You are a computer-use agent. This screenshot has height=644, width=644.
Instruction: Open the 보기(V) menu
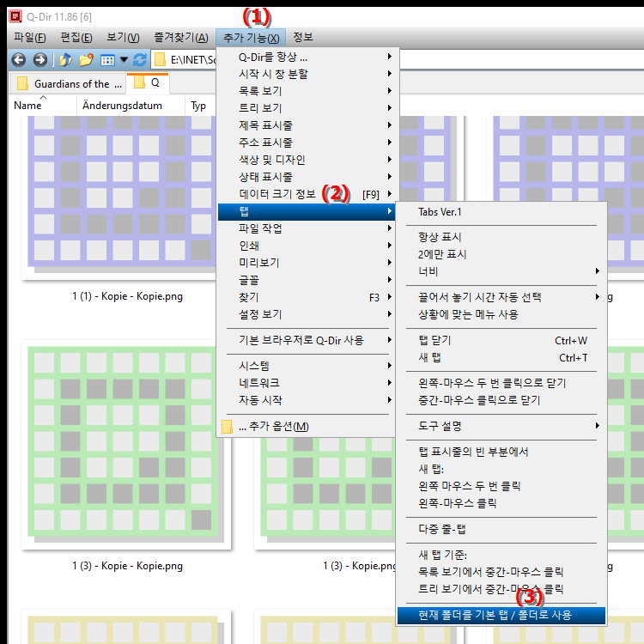tap(123, 38)
